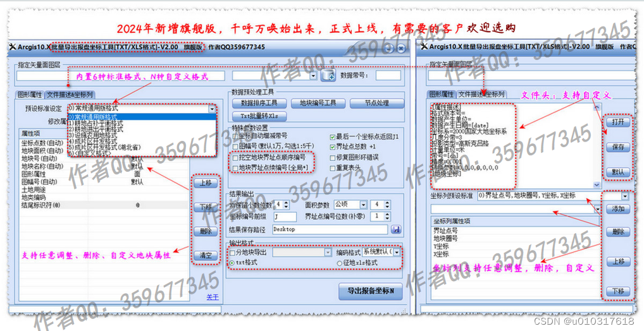Select the txt格式 radio button
The image size is (644, 331).
(232, 263)
